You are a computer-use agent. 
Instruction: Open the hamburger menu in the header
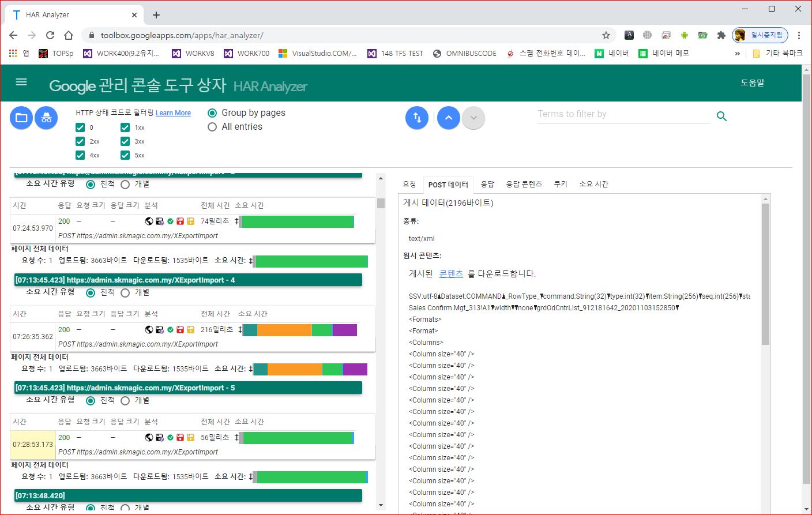click(x=21, y=82)
